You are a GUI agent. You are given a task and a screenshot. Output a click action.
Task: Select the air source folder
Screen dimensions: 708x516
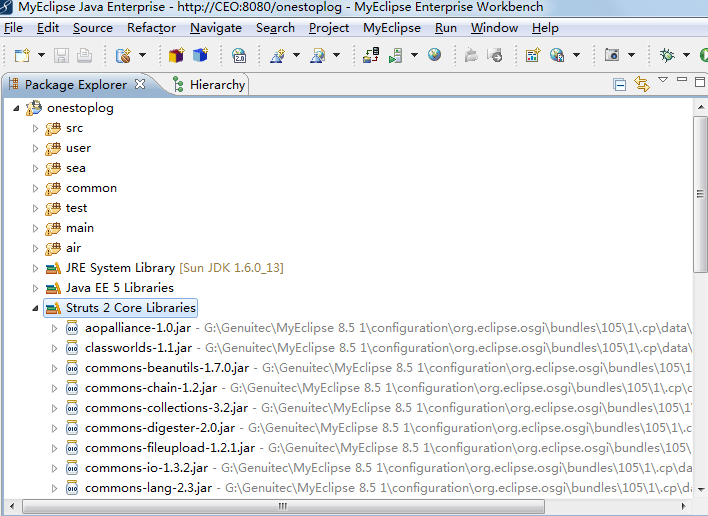point(74,248)
